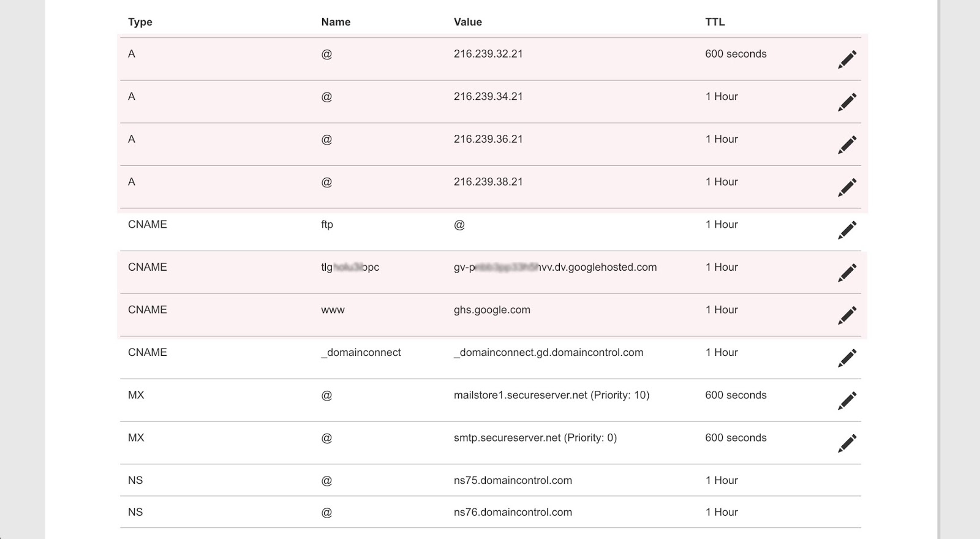The height and width of the screenshot is (539, 980).
Task: Edit the googlehosted.com CNAME record
Action: [x=847, y=273]
